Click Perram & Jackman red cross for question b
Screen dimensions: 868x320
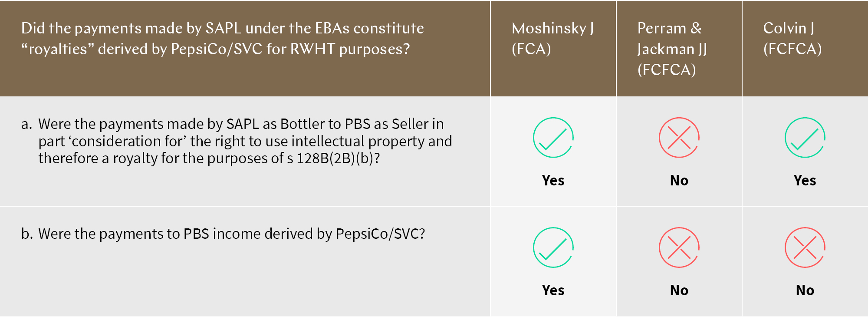(x=679, y=247)
